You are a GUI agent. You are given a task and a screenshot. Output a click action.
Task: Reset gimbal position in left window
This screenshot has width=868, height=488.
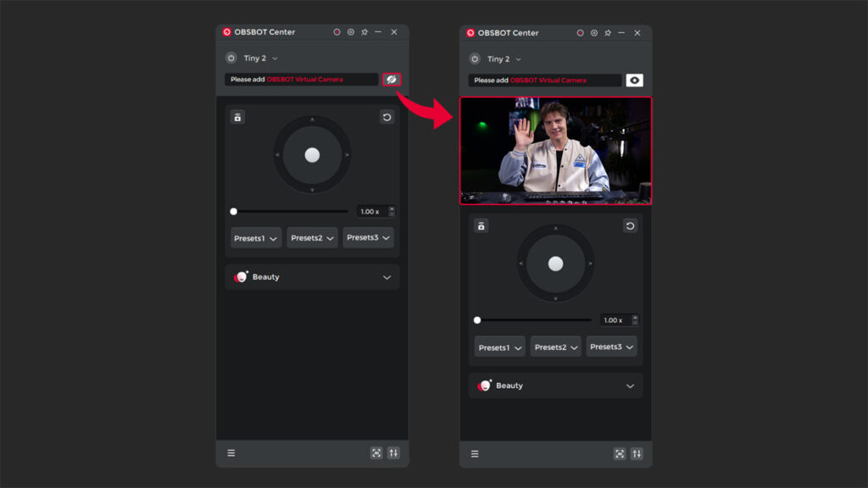click(x=387, y=117)
